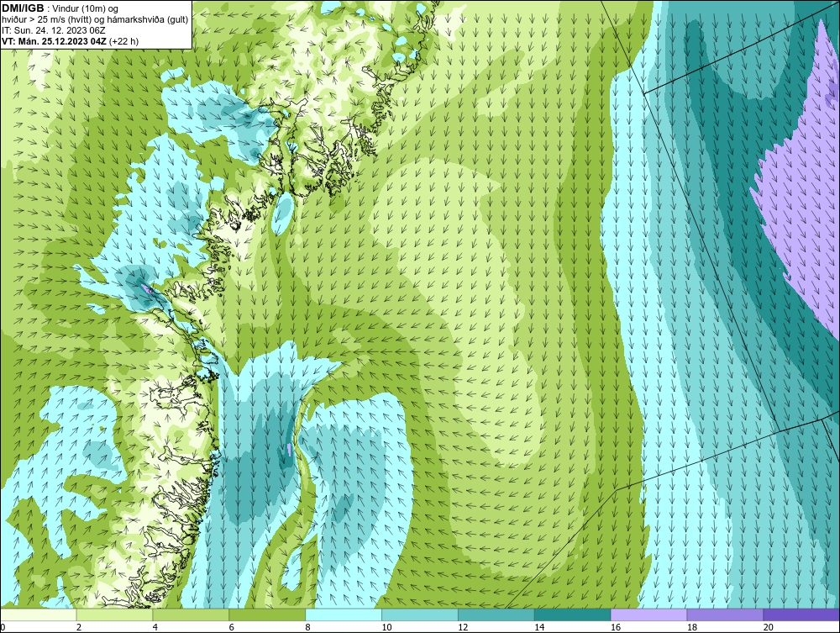The image size is (840, 633).
Task: Click the legend scale label '8'
Action: pyautogui.click(x=307, y=627)
